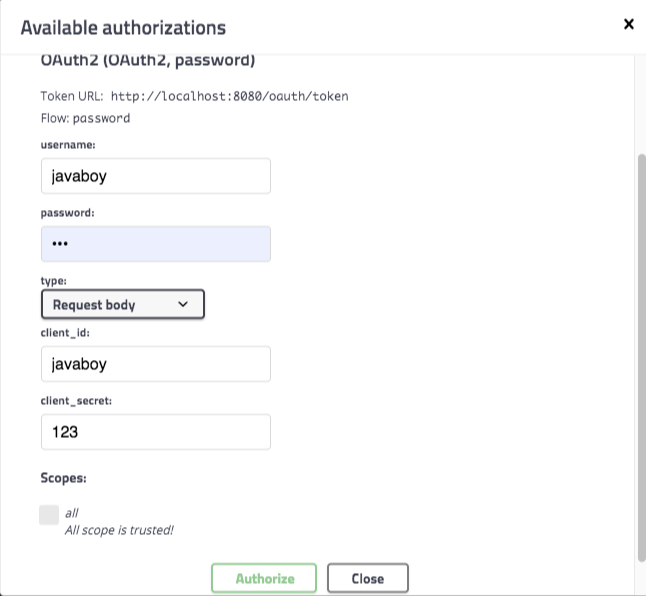This screenshot has height=596, width=646.
Task: Click the 'password:' field label
Action: [x=68, y=213]
